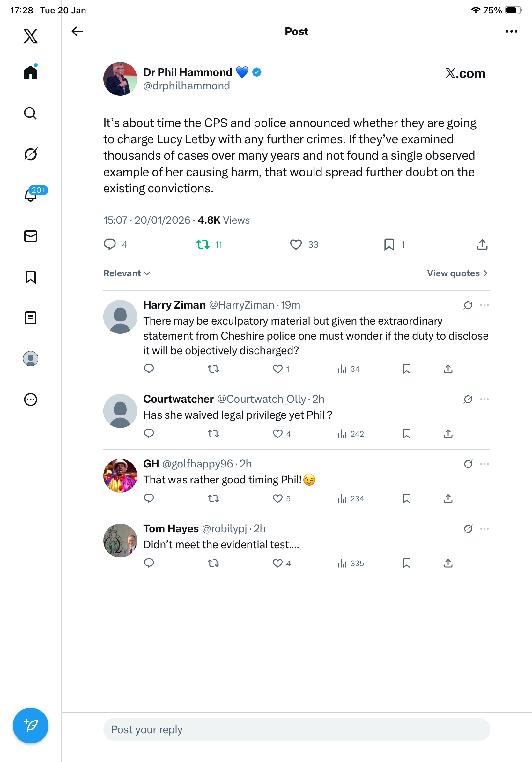Open the post's three-dot menu at top

(x=511, y=32)
